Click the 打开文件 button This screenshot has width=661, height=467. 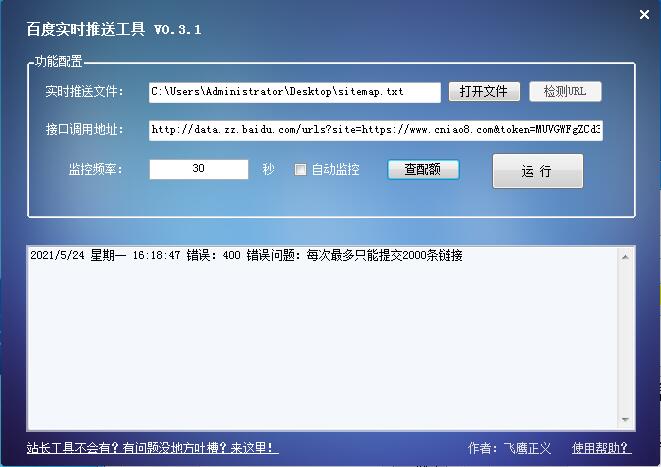point(484,91)
